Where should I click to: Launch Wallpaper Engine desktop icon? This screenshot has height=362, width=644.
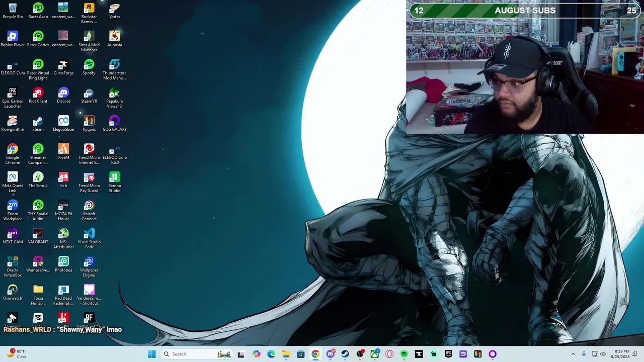click(x=89, y=266)
